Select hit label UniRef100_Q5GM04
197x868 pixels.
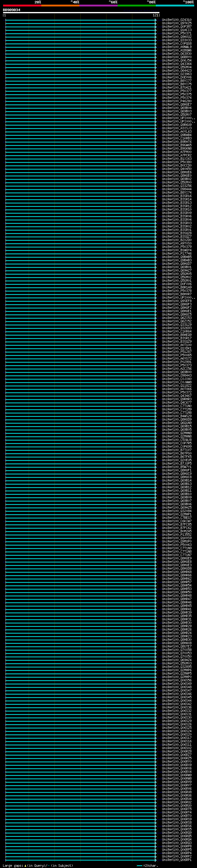click(x=177, y=67)
